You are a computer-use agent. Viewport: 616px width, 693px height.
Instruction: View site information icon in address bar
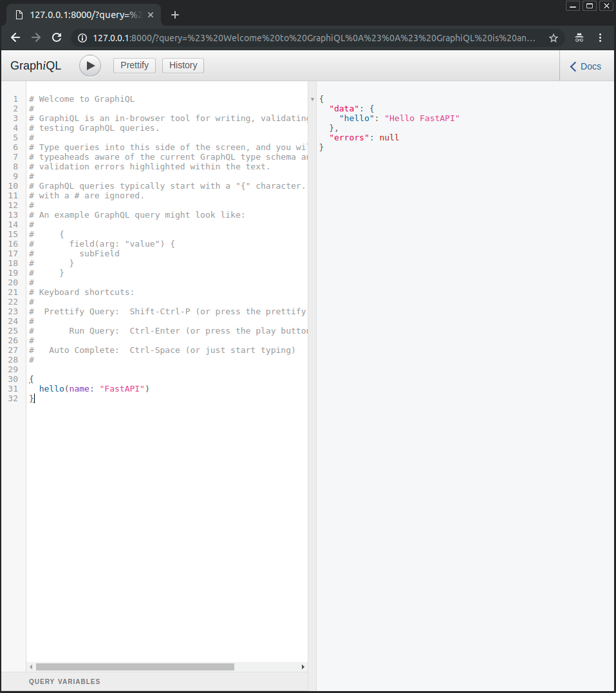coord(82,38)
